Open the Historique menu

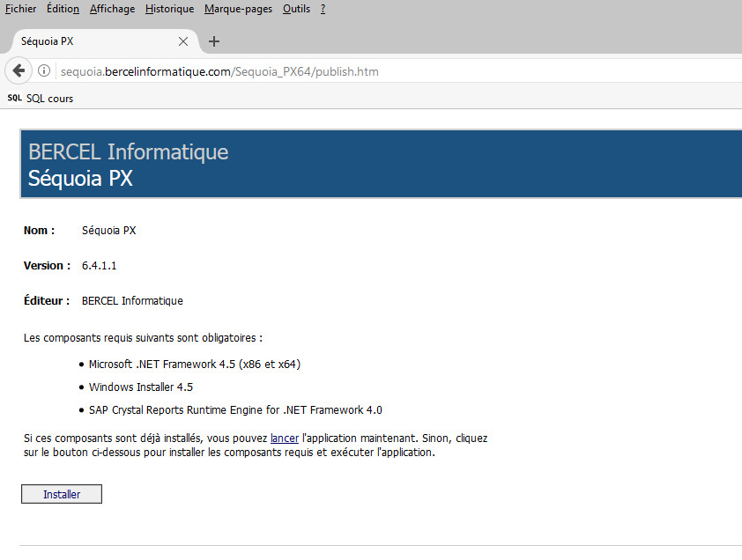pos(167,8)
